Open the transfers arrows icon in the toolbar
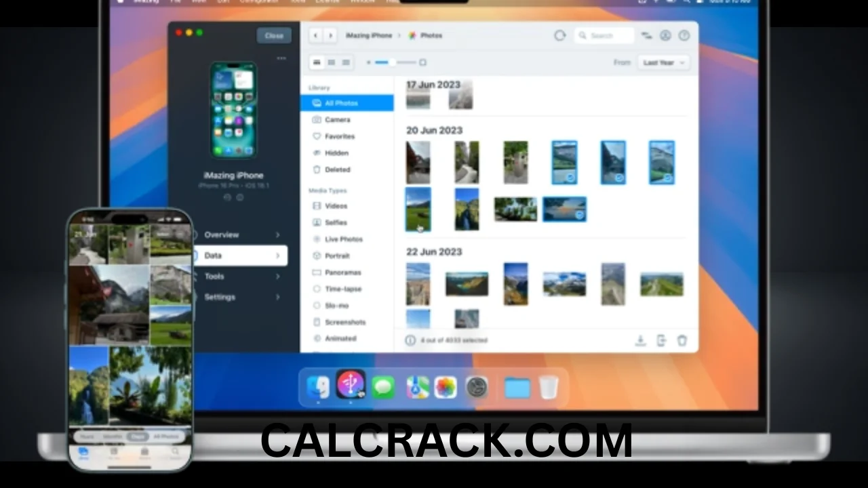 tap(646, 35)
